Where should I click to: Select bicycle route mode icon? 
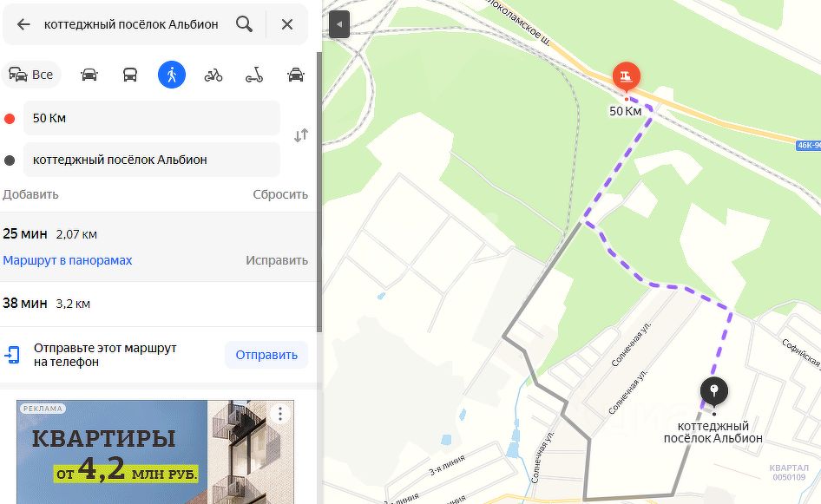[213, 75]
